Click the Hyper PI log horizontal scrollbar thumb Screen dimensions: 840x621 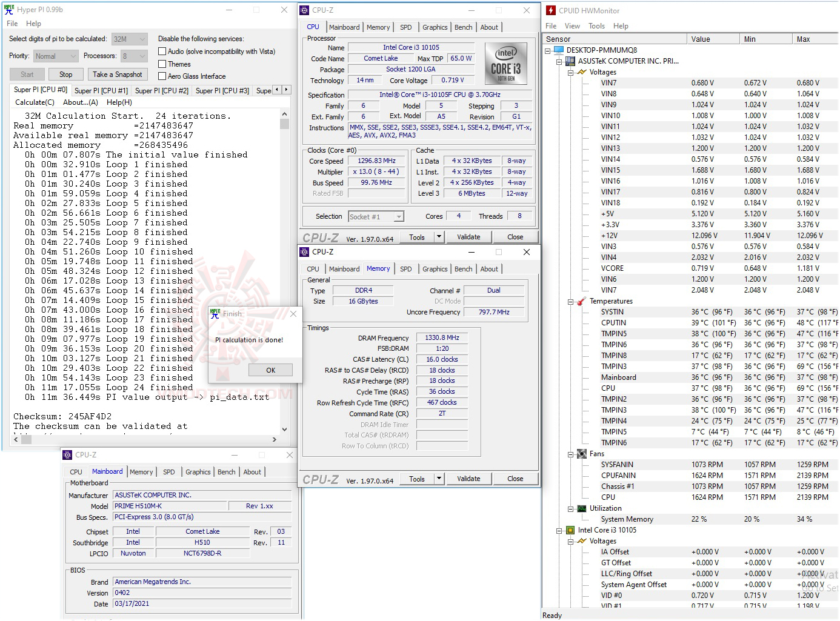[x=26, y=440]
